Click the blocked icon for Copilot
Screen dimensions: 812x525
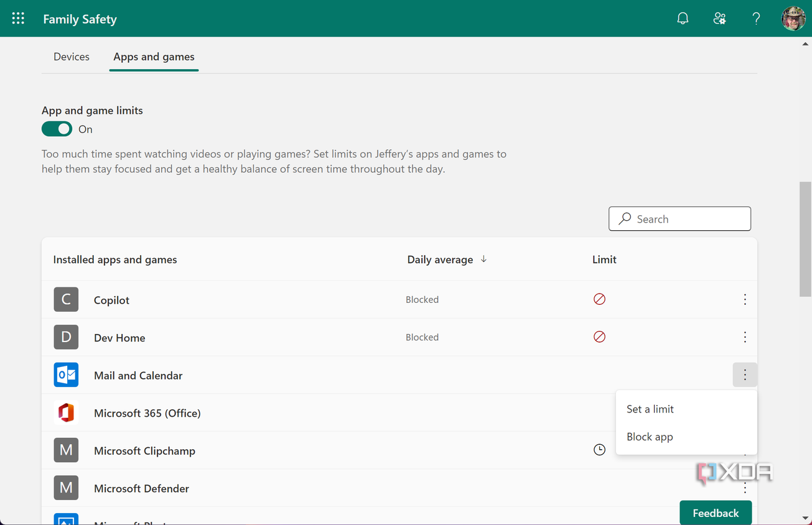point(599,299)
